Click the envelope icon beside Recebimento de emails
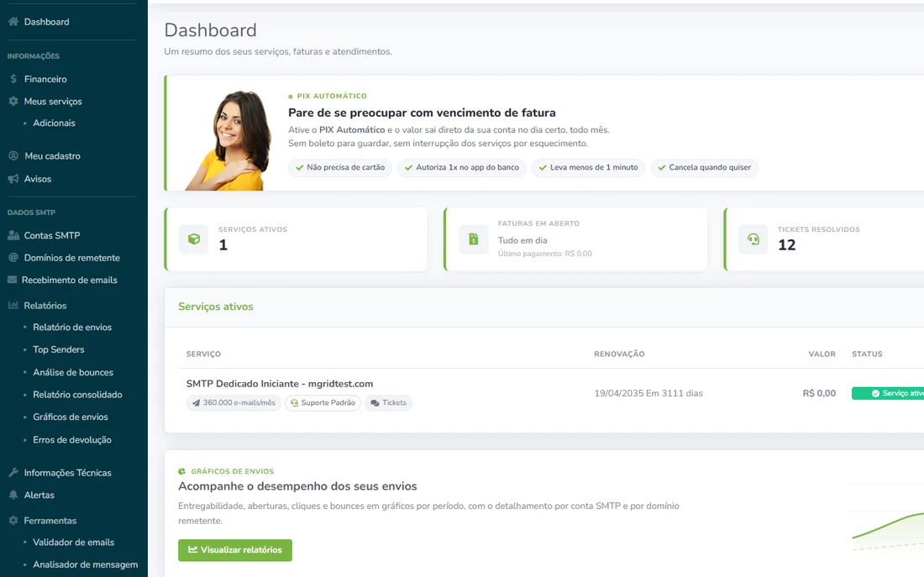Viewport: 924px width, 577px height. [13, 280]
